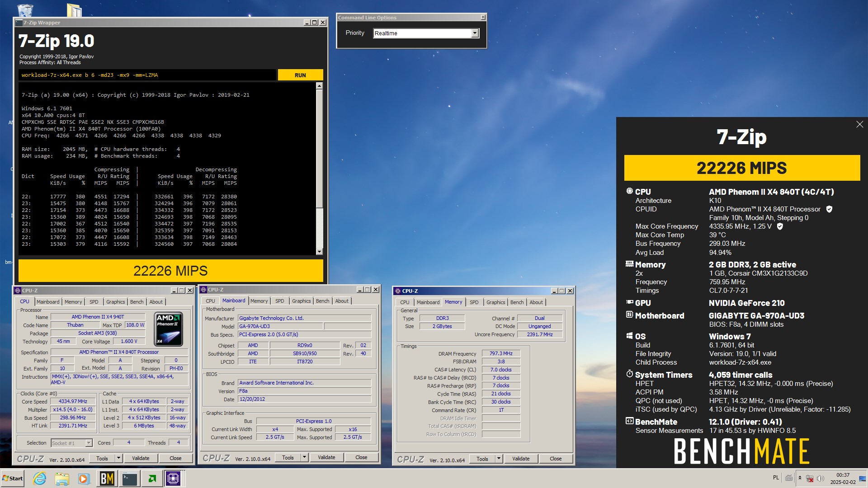Close the Command Line Options window
This screenshot has width=868, height=488.
(x=483, y=17)
